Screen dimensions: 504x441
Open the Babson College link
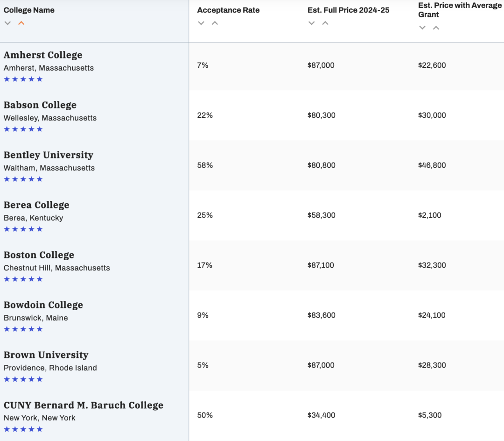point(40,105)
